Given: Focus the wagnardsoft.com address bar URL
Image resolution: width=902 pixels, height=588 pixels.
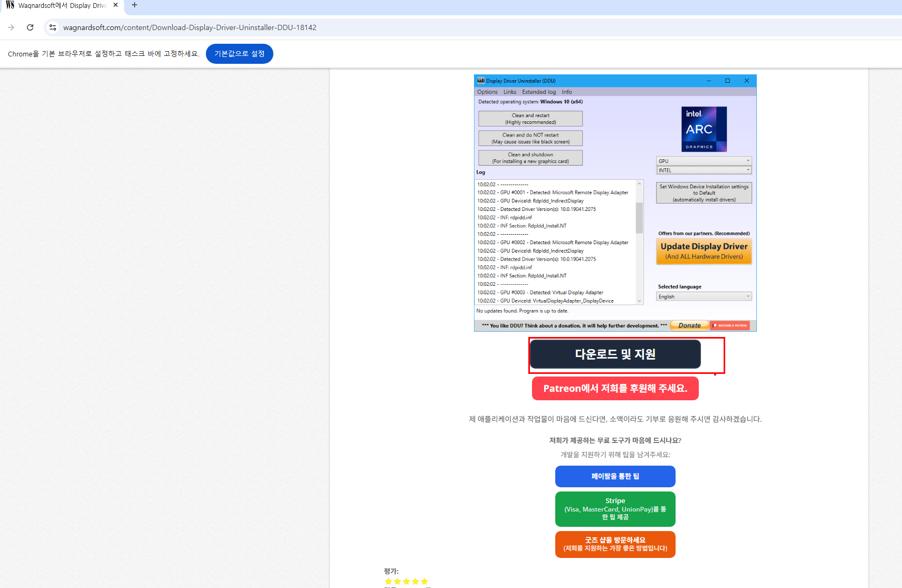Looking at the screenshot, I should (189, 27).
